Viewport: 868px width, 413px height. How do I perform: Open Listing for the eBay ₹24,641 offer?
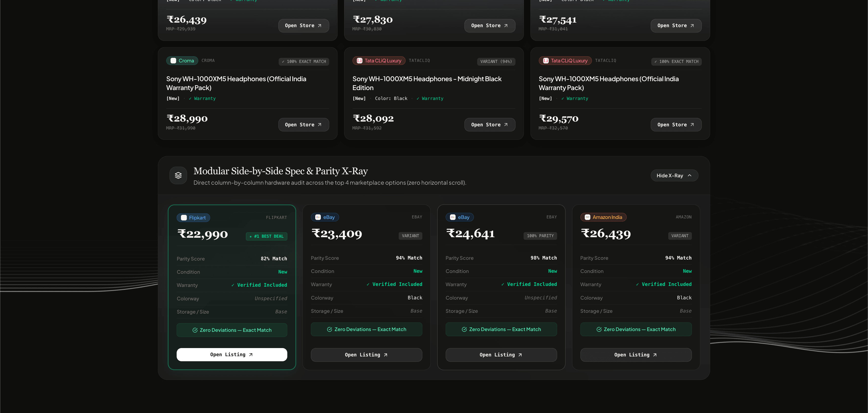(501, 355)
